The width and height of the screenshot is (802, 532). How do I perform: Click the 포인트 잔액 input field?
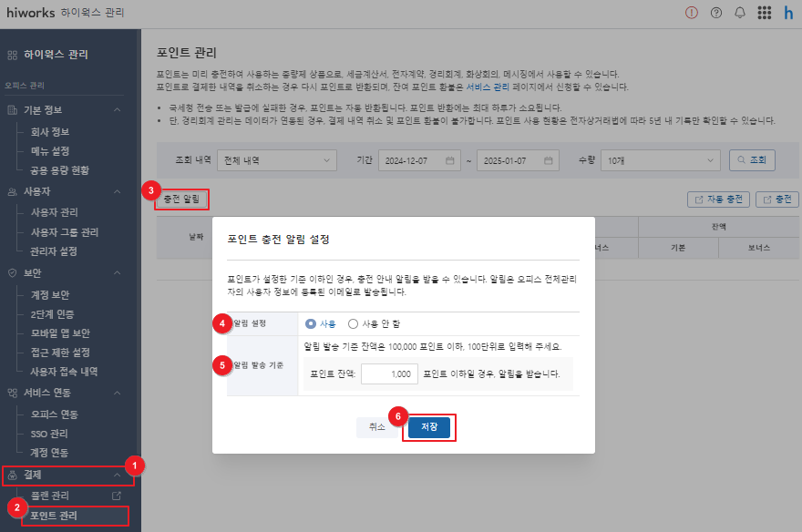pyautogui.click(x=389, y=373)
